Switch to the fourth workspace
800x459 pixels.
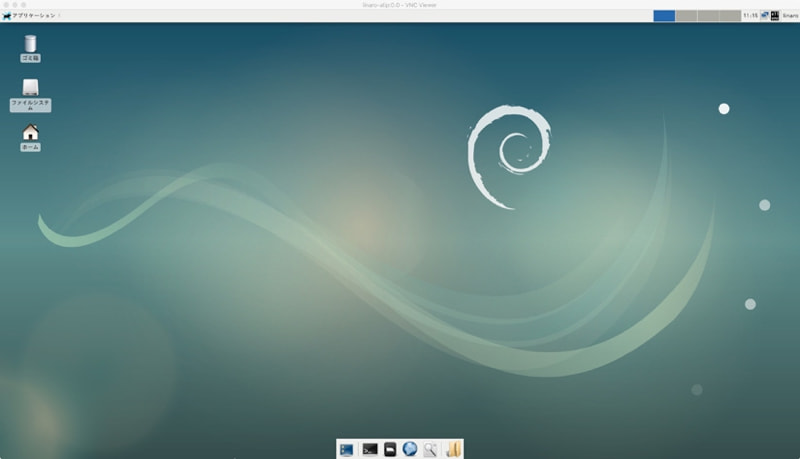tap(730, 16)
